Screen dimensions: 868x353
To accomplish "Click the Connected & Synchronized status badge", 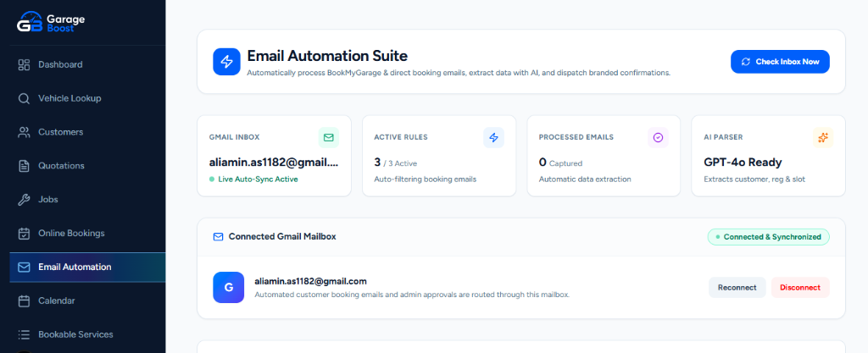I will (x=768, y=236).
